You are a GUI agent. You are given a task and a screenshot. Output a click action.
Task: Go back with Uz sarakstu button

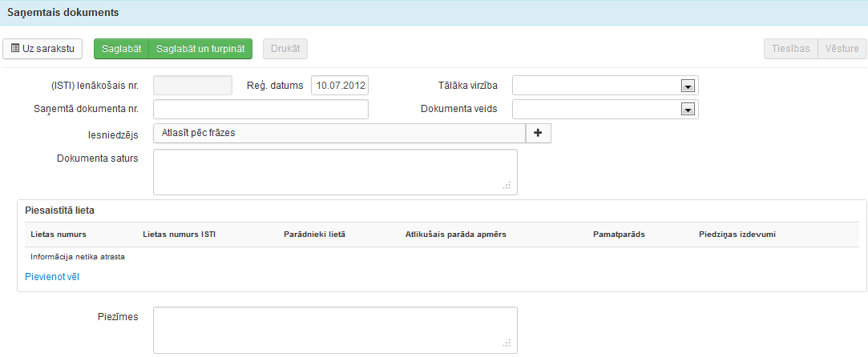[x=43, y=49]
